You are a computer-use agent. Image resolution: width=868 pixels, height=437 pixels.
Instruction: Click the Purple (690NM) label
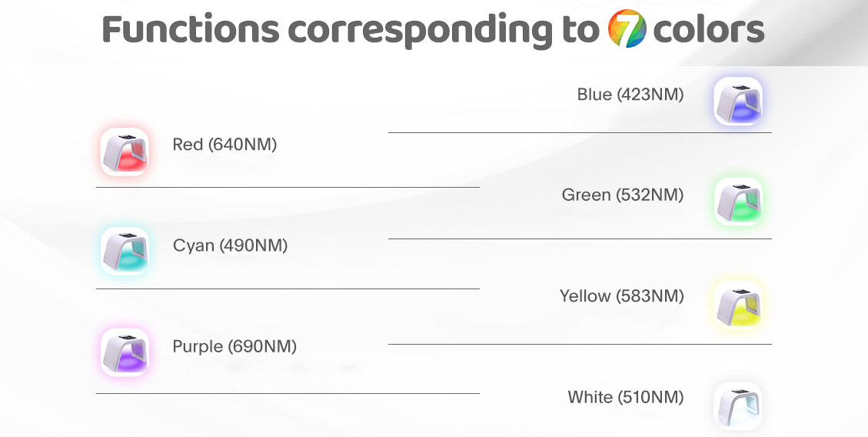click(234, 347)
